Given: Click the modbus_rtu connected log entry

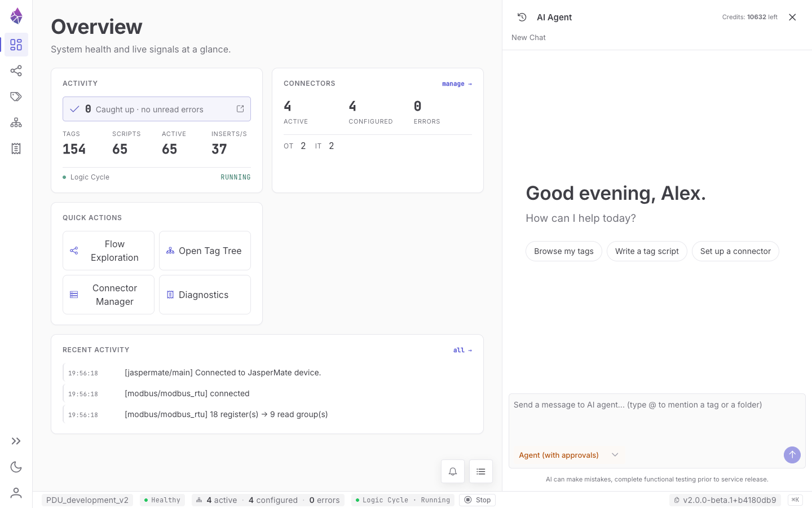Looking at the screenshot, I should (x=267, y=393).
